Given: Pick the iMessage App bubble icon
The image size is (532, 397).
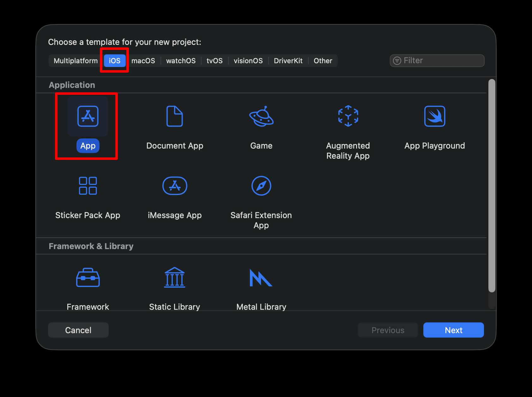Looking at the screenshot, I should point(175,186).
